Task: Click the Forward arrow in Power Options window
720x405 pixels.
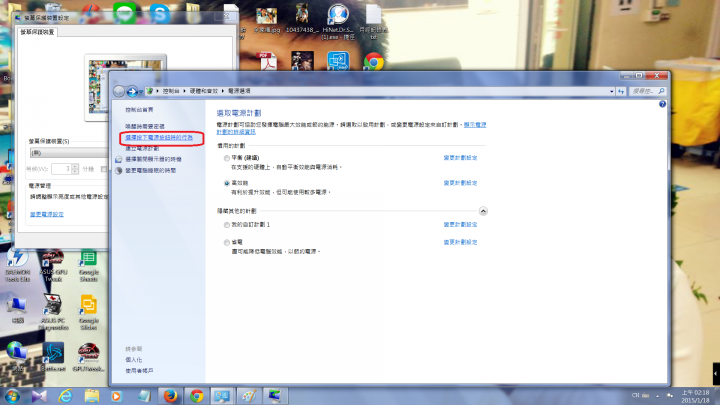Action: [132, 91]
